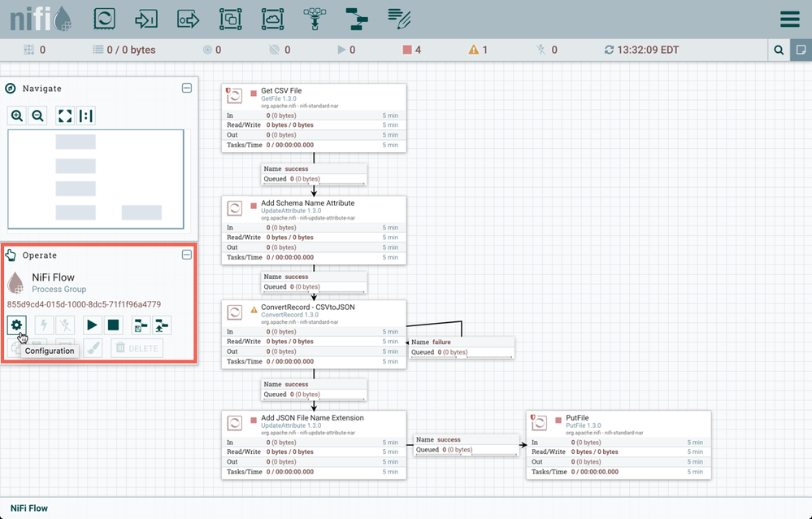Open the hamburger menu at top right
This screenshot has height=519, width=812.
[x=789, y=18]
